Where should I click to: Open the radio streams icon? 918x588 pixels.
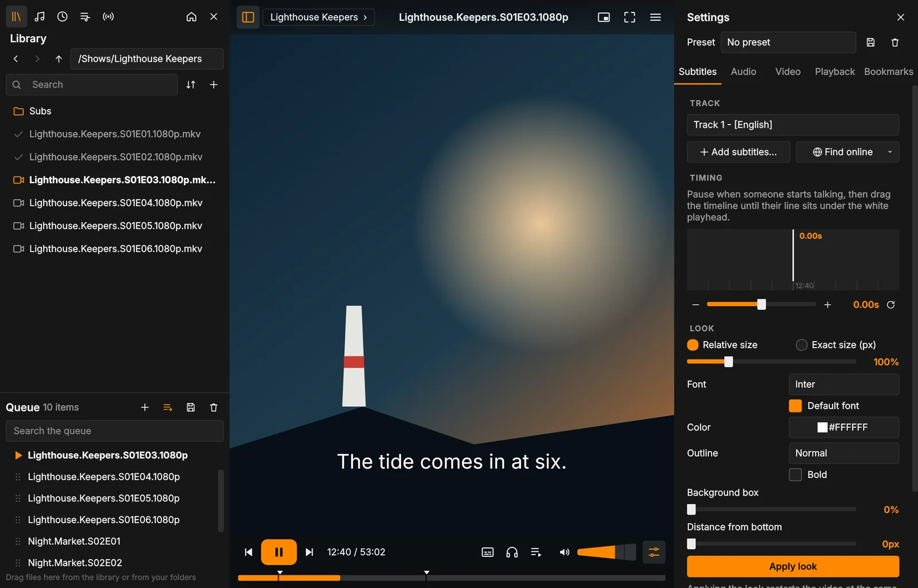point(108,17)
